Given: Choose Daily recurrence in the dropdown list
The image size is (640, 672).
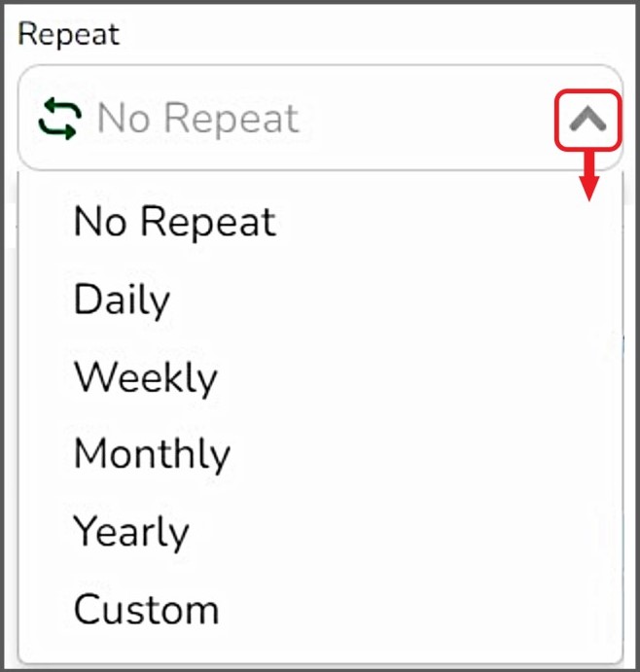Looking at the screenshot, I should point(123,300).
